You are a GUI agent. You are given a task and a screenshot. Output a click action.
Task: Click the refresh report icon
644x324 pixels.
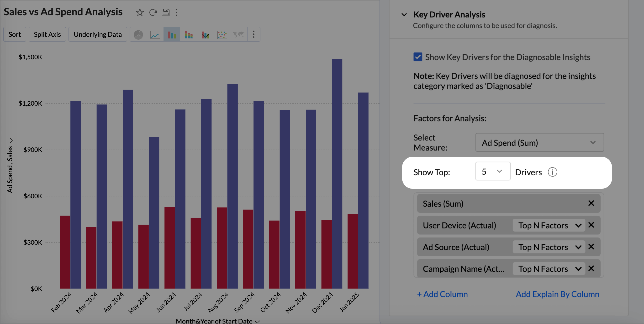[153, 12]
